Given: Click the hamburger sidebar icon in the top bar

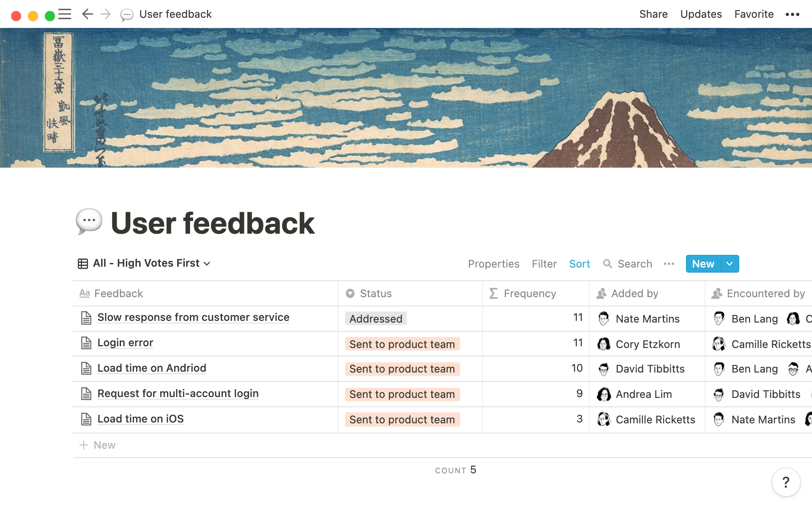Looking at the screenshot, I should 65,14.
